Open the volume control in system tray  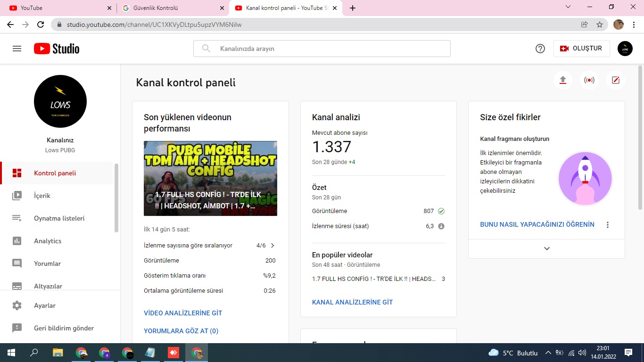[582, 353]
